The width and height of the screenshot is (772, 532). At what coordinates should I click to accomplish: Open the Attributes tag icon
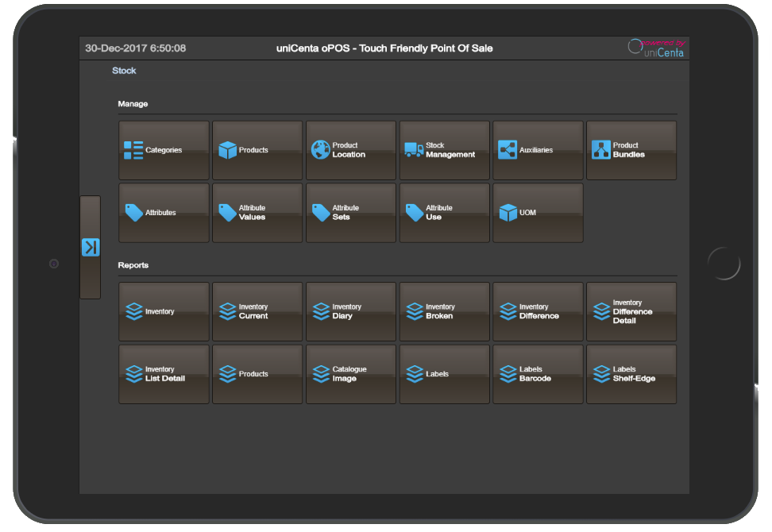pos(134,213)
